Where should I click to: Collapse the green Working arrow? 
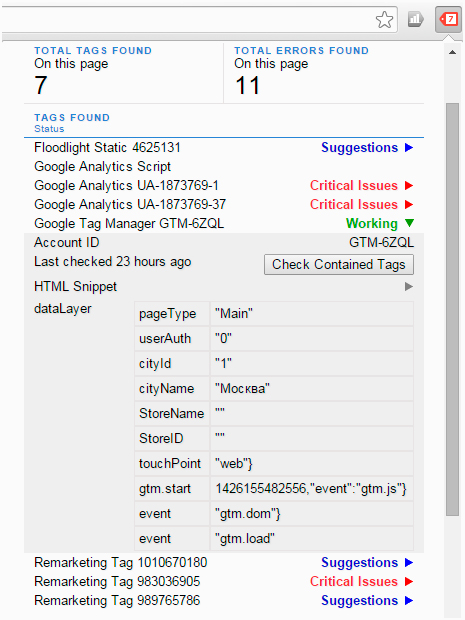coord(409,223)
